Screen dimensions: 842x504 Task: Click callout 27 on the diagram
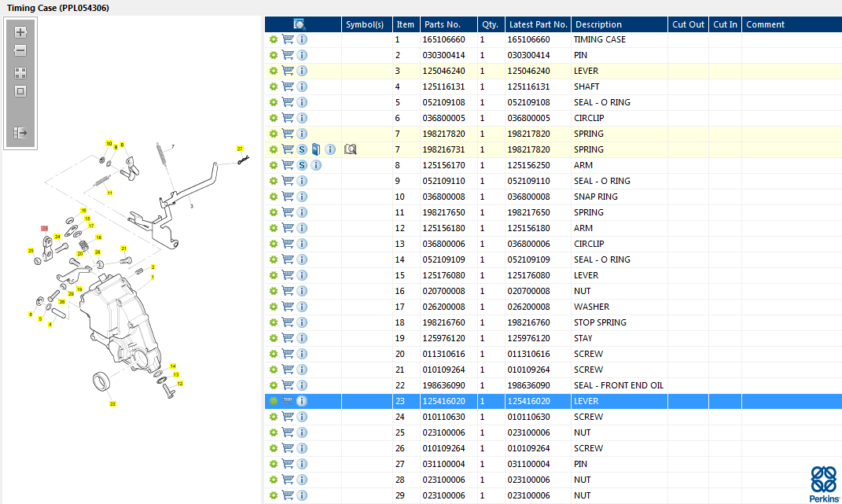pos(240,149)
